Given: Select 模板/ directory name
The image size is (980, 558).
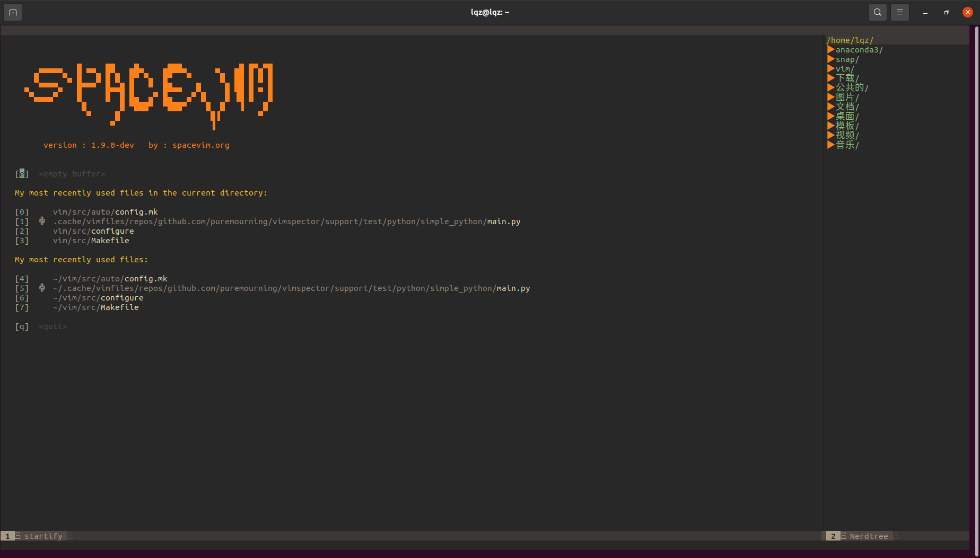Looking at the screenshot, I should 847,126.
